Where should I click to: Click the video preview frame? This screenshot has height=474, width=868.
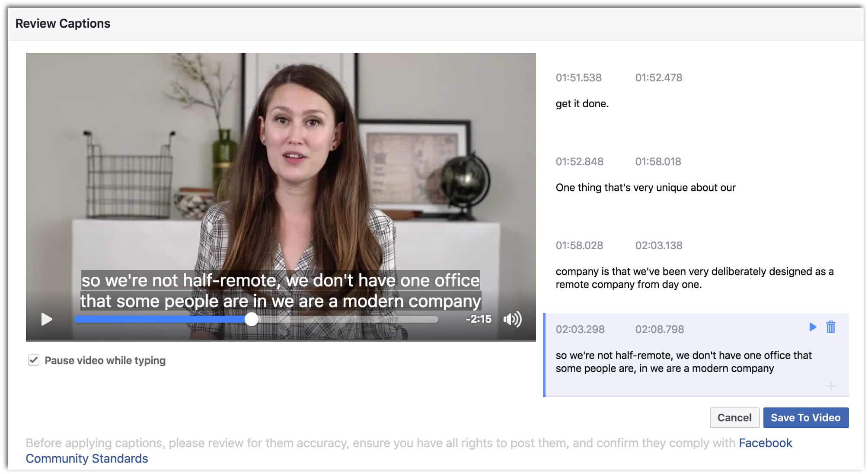281,197
